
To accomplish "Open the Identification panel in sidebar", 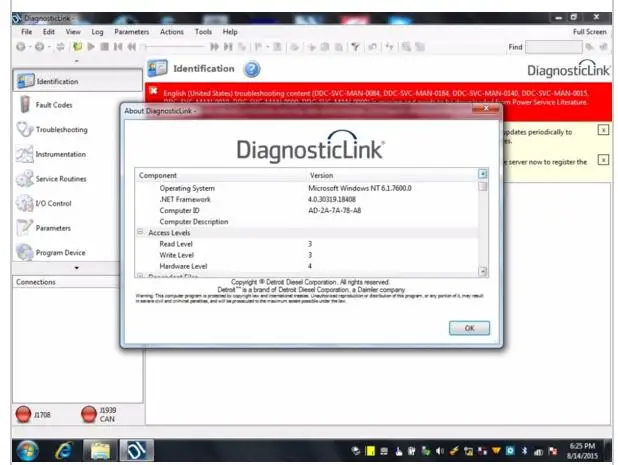I will [x=77, y=80].
